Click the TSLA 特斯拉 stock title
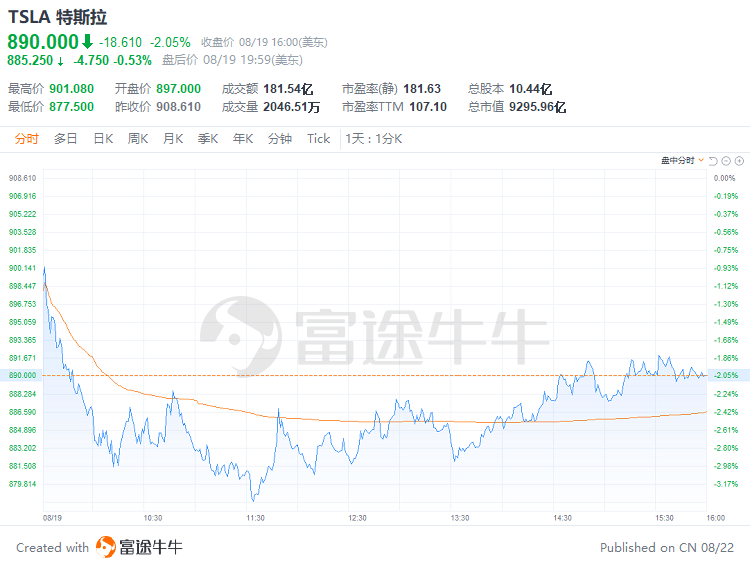The width and height of the screenshot is (750, 568). point(57,17)
